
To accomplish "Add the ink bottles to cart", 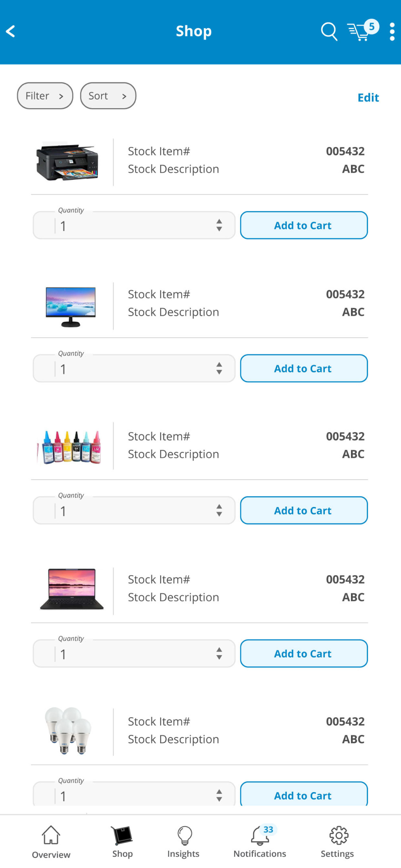I will pos(303,510).
